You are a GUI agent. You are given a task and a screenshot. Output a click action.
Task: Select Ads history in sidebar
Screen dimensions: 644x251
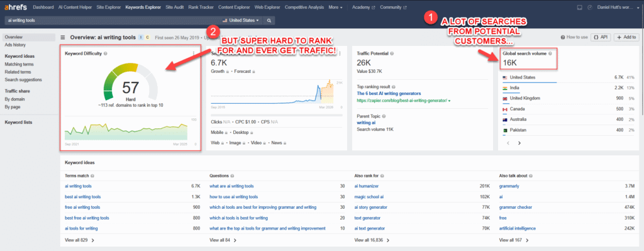(x=15, y=45)
